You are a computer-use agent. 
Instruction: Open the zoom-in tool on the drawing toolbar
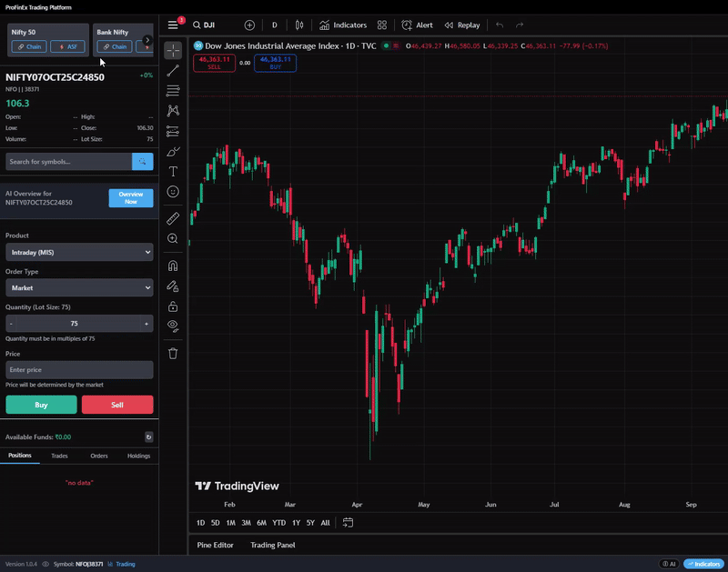[x=173, y=238]
